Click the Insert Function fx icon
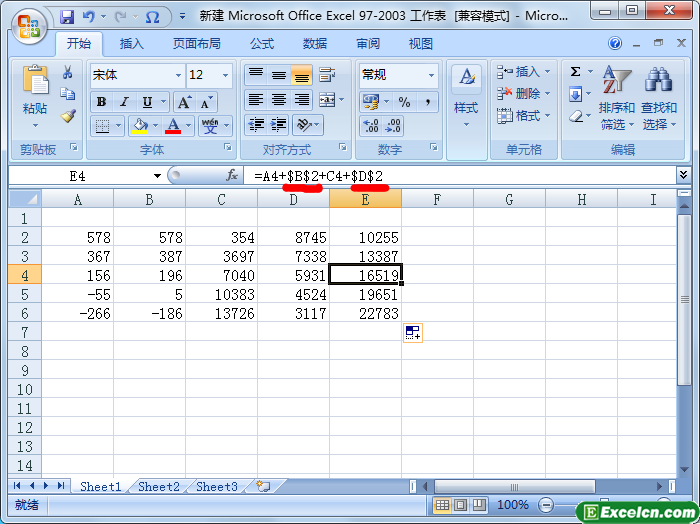The height and width of the screenshot is (524, 700). pyautogui.click(x=232, y=175)
